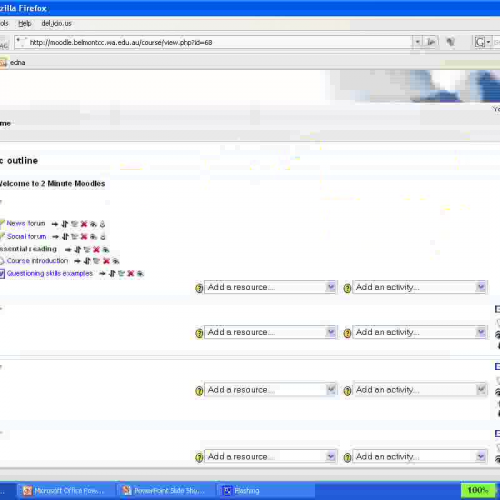Open the address bar history dropdown arrow
The height and width of the screenshot is (500, 500).
(x=417, y=42)
